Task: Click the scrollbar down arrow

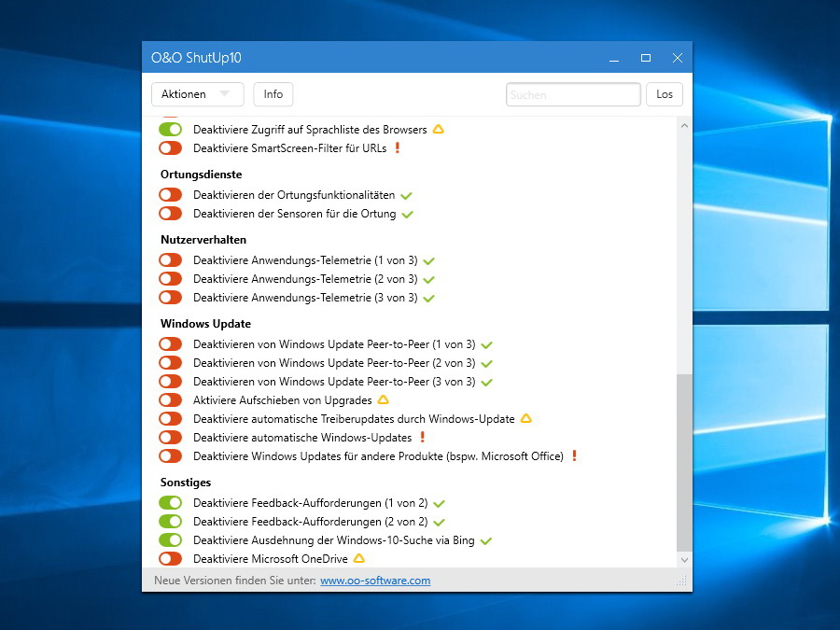Action: 684,560
